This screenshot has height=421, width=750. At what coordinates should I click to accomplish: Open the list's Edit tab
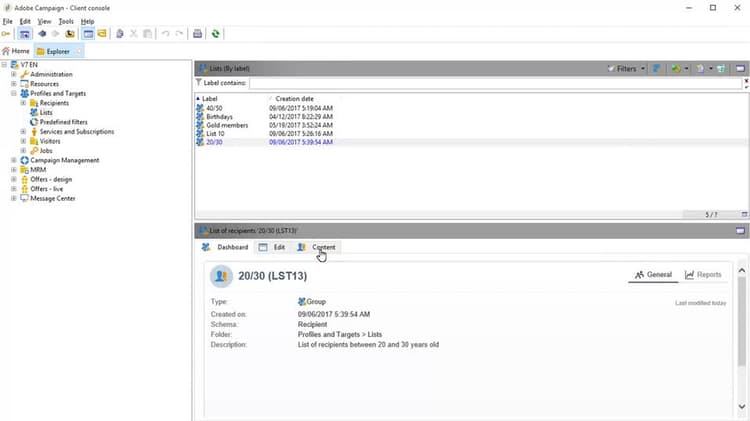point(272,247)
